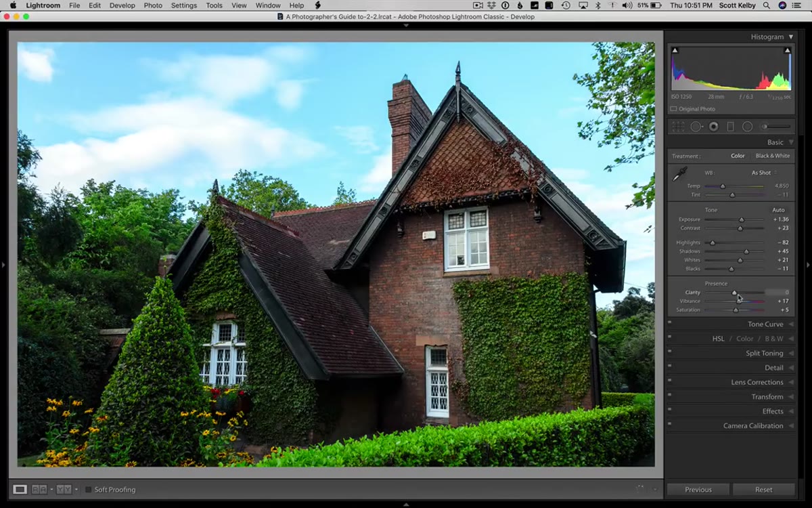
Task: Expand the Transform panel
Action: [790, 397]
